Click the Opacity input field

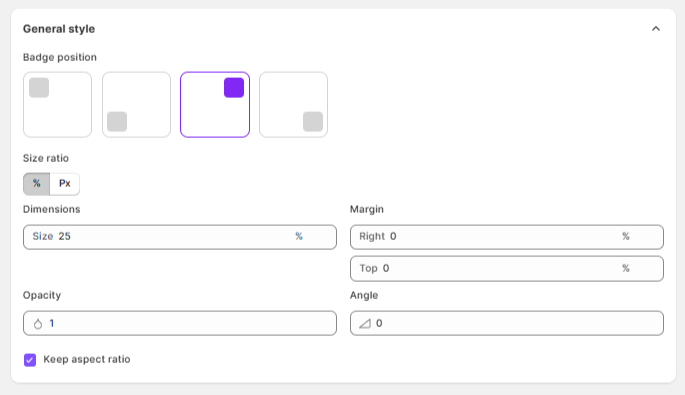[180, 323]
